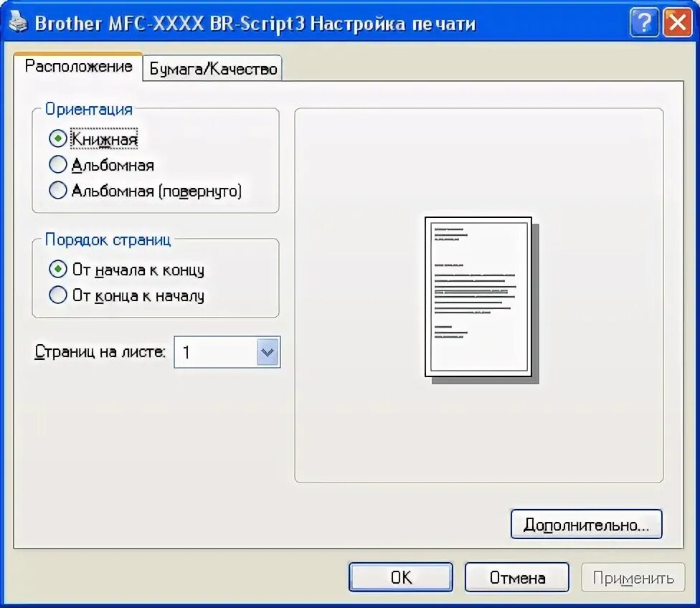Select От начала к концу page order

pyautogui.click(x=58, y=269)
